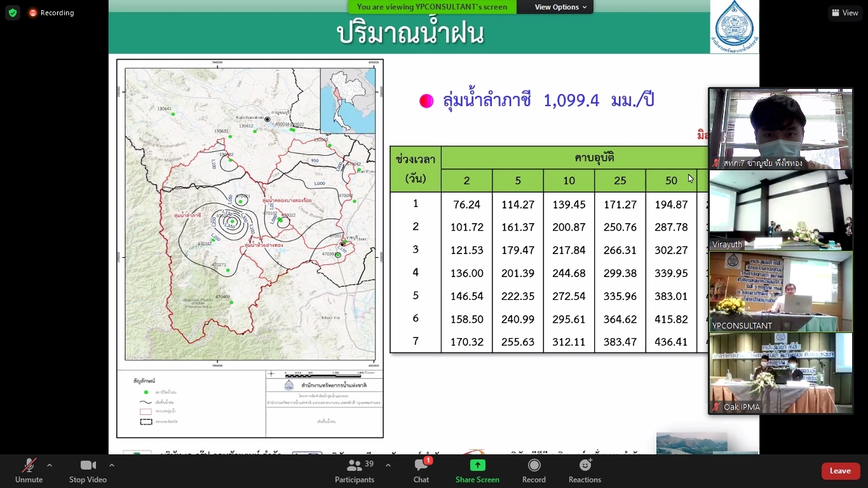Click the table cell value 76.24
Image resolution: width=868 pixels, height=488 pixels.
466,205
